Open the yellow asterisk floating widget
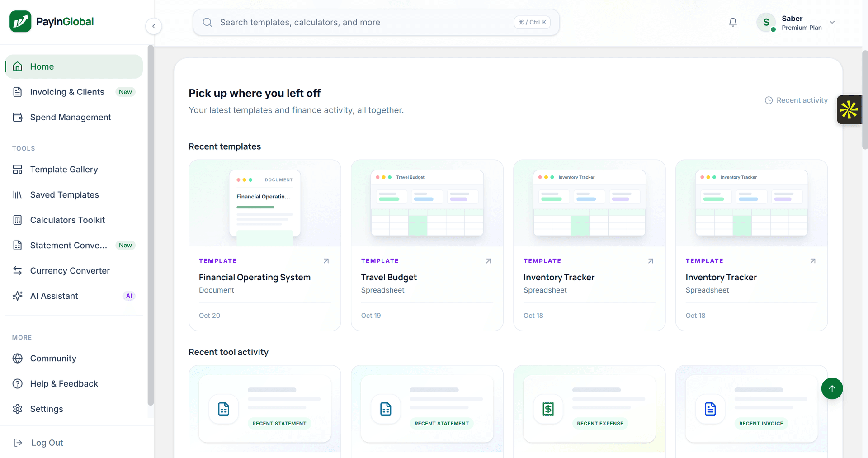This screenshot has height=458, width=868. (x=849, y=109)
